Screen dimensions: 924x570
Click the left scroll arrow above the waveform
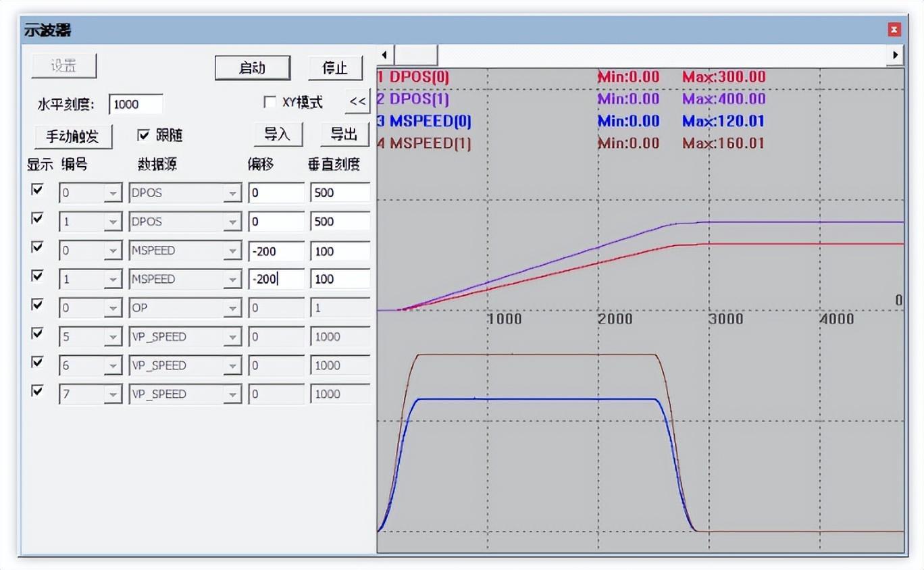pos(384,55)
